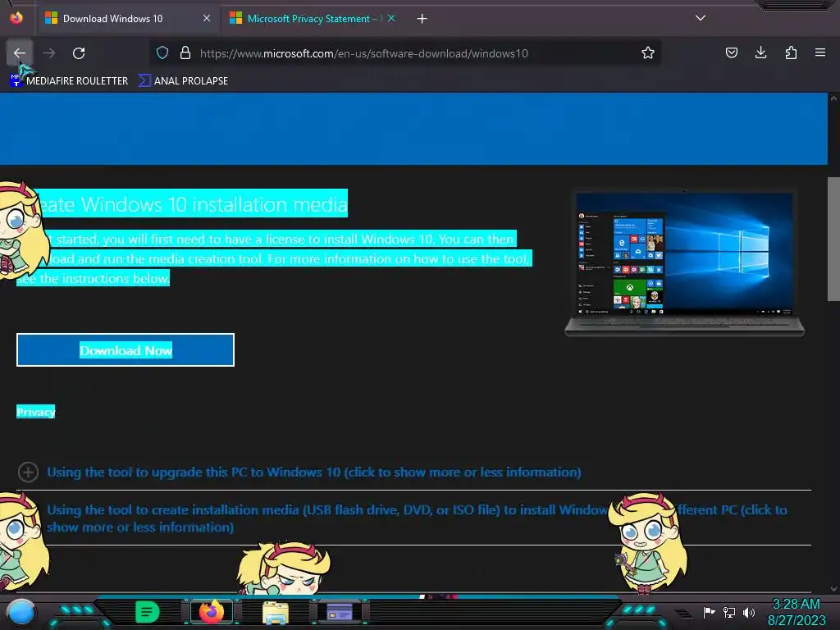The height and width of the screenshot is (630, 840).
Task: Click the Windows 10 laptop image
Action: 685,262
